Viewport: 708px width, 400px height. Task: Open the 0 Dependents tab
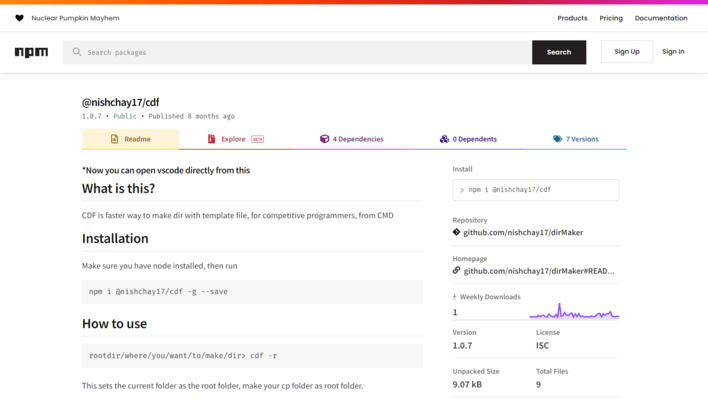tap(468, 139)
